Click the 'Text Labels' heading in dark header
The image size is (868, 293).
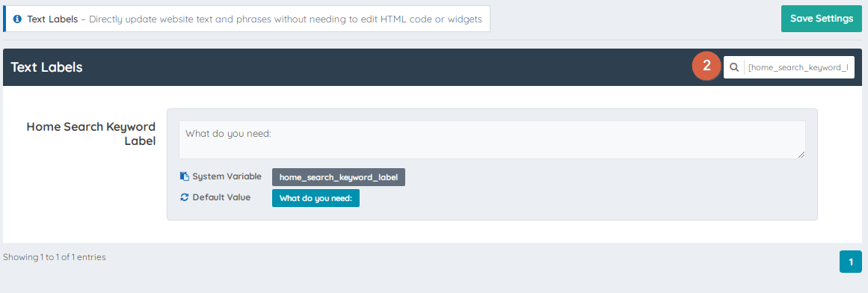(46, 67)
